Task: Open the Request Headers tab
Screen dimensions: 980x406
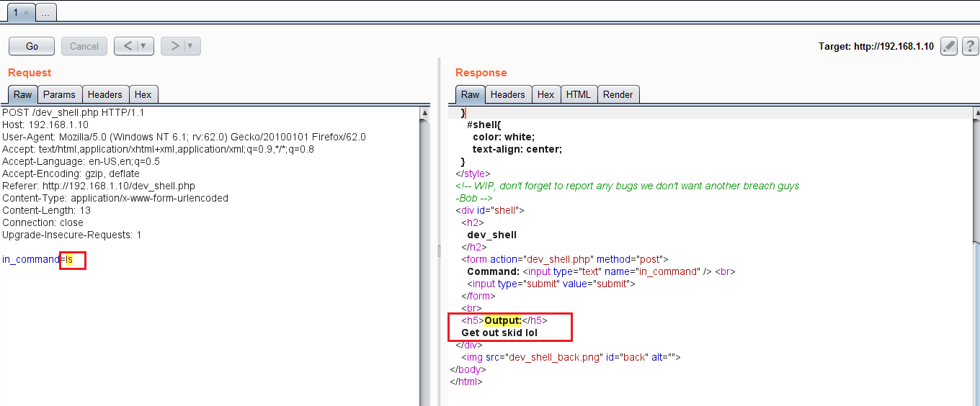Action: 105,94
